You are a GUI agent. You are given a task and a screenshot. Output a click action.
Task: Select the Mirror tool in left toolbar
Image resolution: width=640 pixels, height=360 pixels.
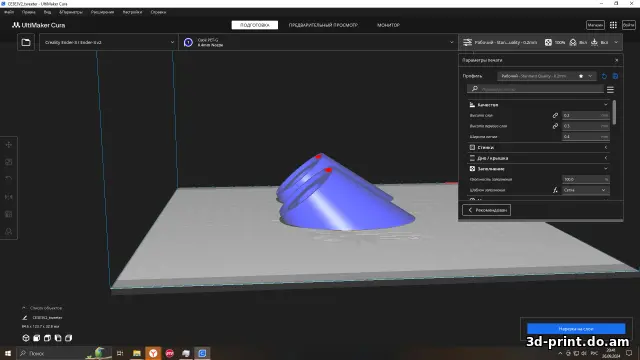(x=9, y=197)
